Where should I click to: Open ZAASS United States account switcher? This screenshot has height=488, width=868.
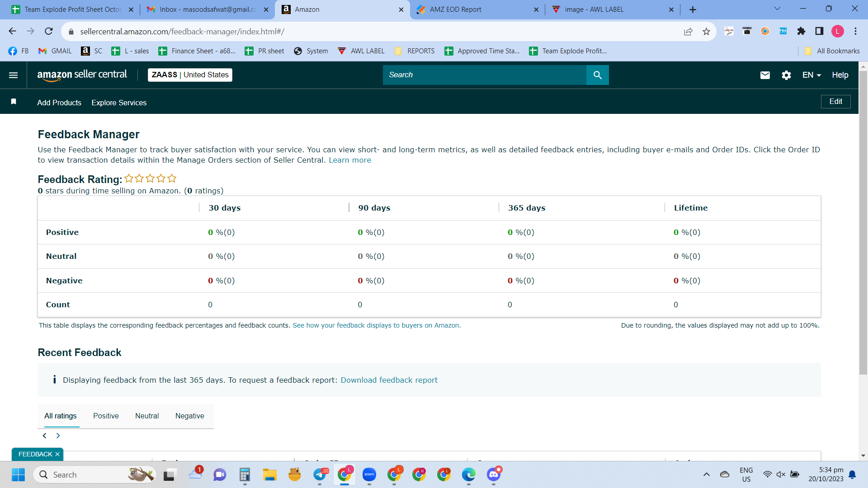click(x=190, y=75)
